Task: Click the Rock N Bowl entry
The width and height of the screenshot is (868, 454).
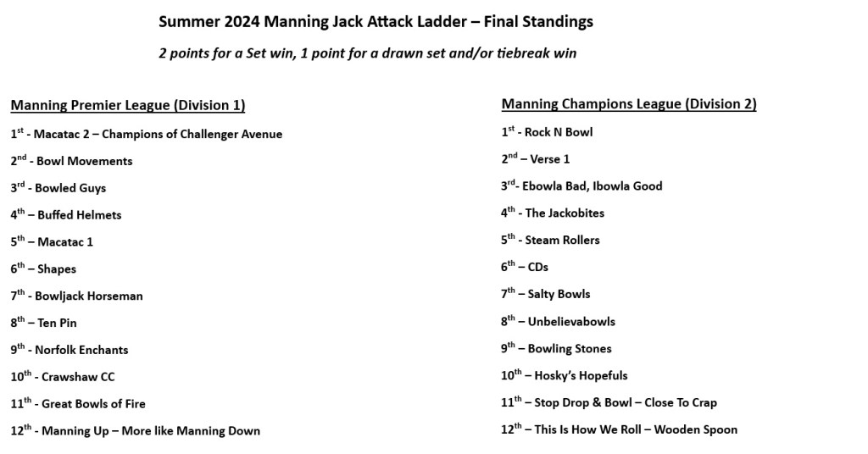Action: [x=547, y=132]
